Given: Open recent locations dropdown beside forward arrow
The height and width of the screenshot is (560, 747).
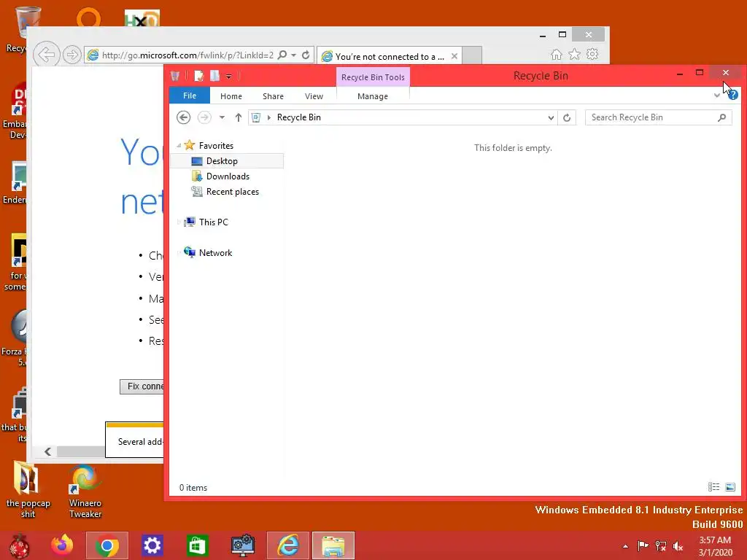Looking at the screenshot, I should coord(222,117).
